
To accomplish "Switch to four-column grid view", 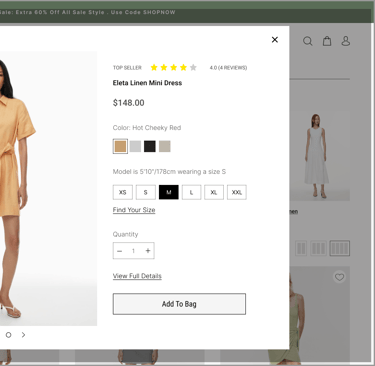I will 340,248.
